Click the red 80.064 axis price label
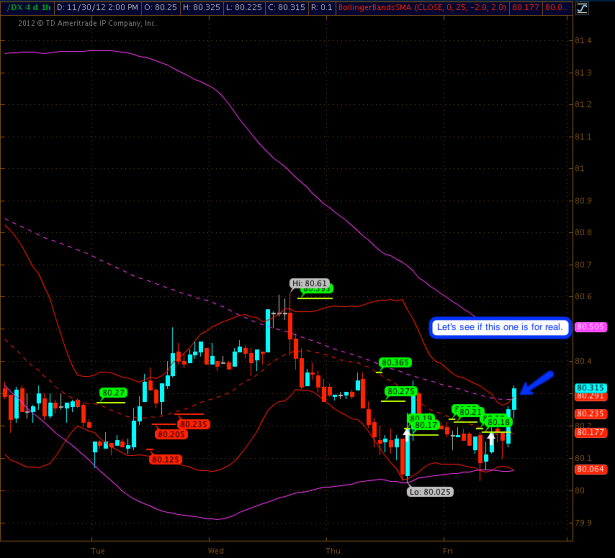615x558 pixels. [x=591, y=468]
